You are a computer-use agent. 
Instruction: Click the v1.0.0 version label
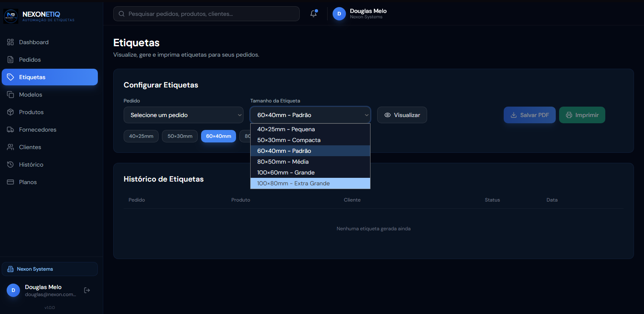(x=50, y=308)
